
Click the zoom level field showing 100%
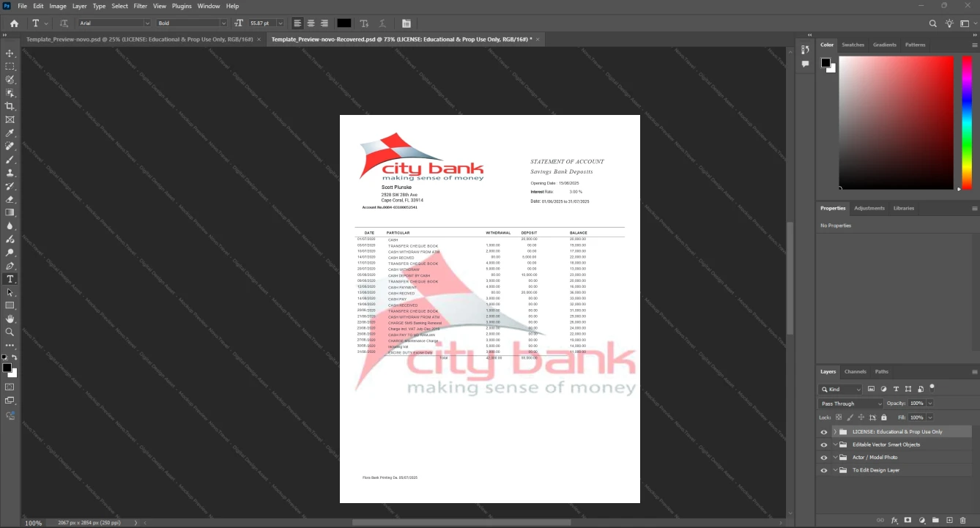[34, 523]
